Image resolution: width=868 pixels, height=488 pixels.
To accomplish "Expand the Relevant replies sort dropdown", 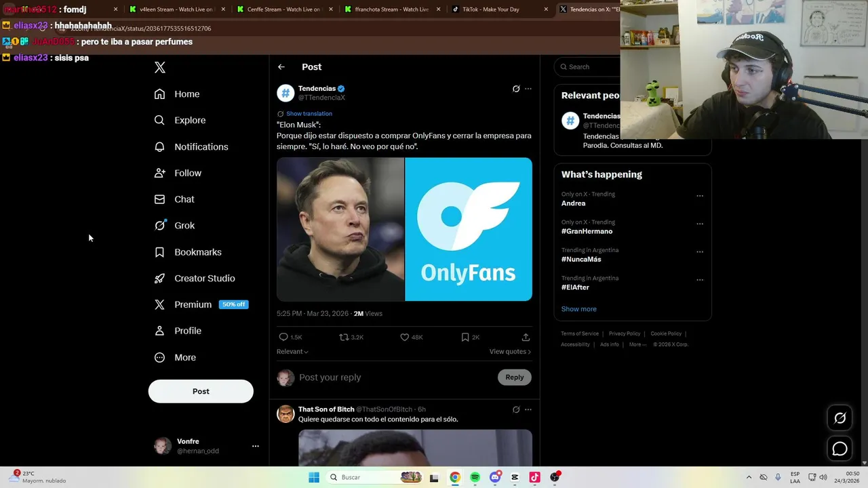I will (292, 352).
